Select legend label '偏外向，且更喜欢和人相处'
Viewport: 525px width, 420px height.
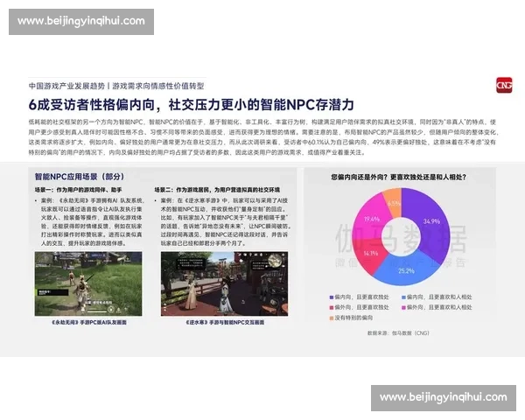[439, 307]
